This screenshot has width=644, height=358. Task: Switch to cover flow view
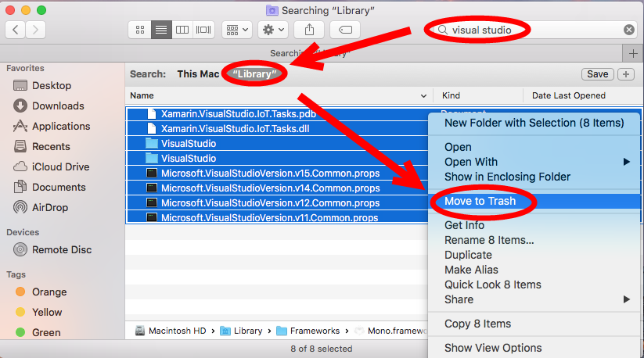pos(203,30)
